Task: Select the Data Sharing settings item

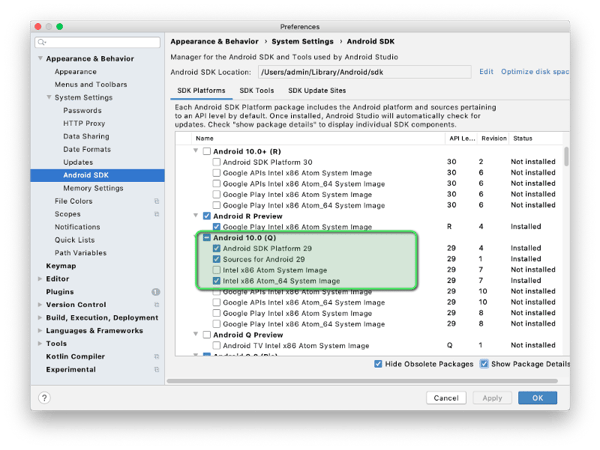Action: [x=86, y=137]
